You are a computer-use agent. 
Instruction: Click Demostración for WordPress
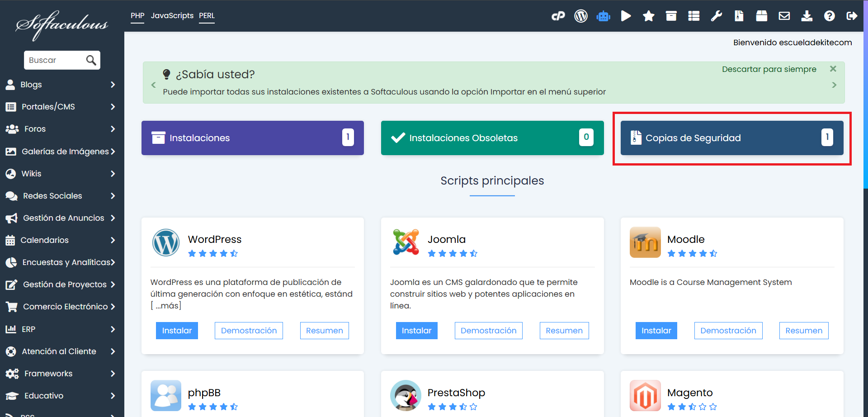(249, 331)
